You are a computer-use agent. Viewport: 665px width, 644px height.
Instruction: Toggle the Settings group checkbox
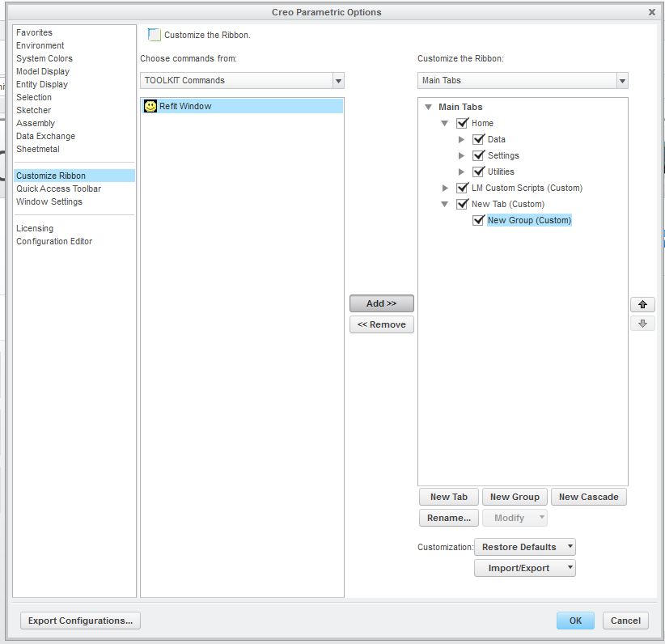(x=478, y=155)
